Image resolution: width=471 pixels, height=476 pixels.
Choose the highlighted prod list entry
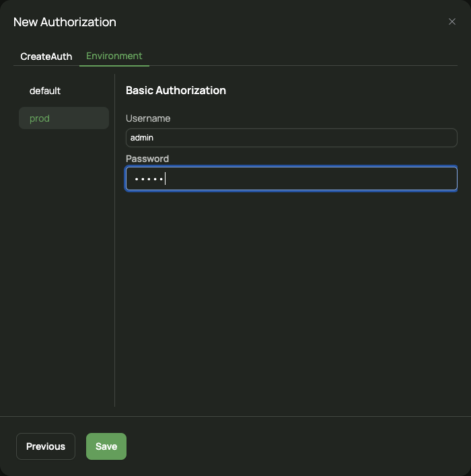tap(64, 118)
